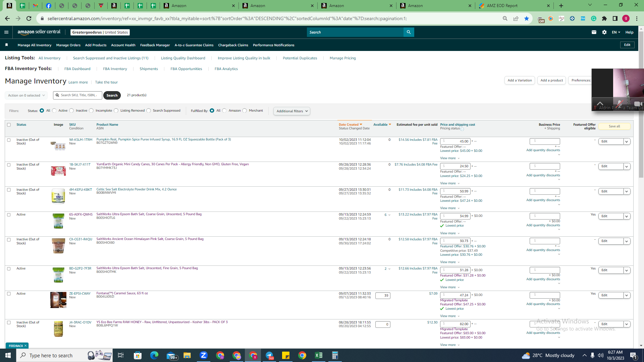The image size is (644, 362).
Task: Open the Action on 0 selected dropdown
Action: (26, 96)
